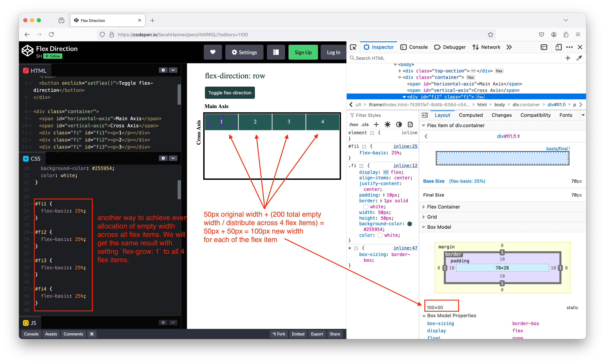This screenshot has width=605, height=364.
Task: Collapse the Box Model section
Action: 423,227
